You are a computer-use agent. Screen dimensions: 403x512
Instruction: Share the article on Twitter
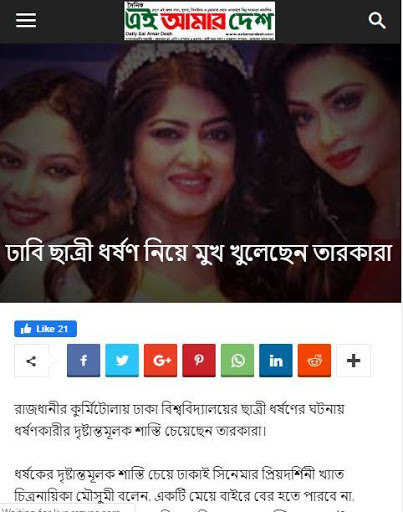point(122,360)
